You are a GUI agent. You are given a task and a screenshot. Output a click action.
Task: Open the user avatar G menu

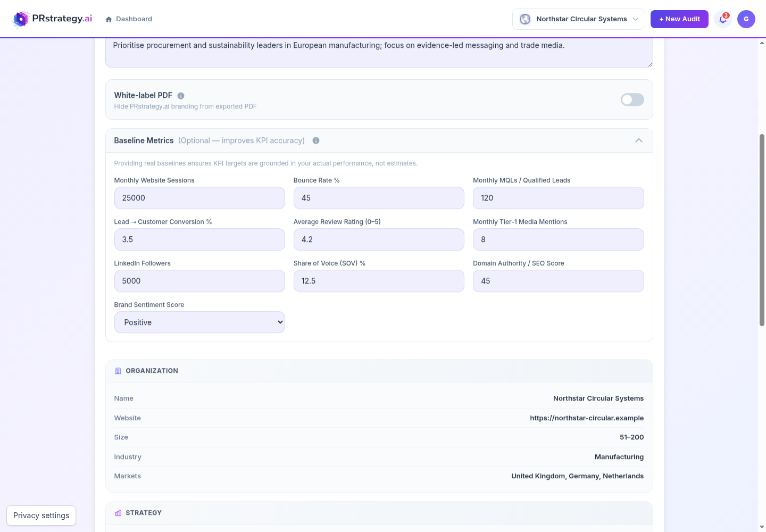click(x=746, y=19)
